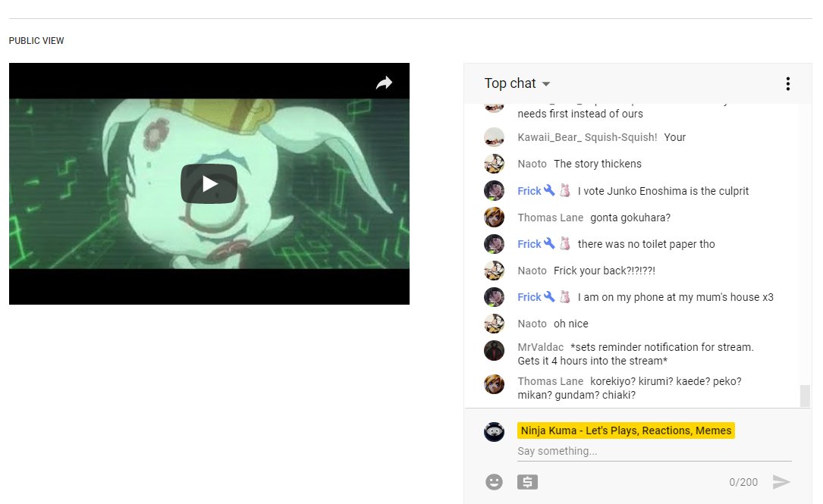Click Naoto avatar beside 'Frick your back' message
The height and width of the screenshot is (504, 823).
point(494,271)
